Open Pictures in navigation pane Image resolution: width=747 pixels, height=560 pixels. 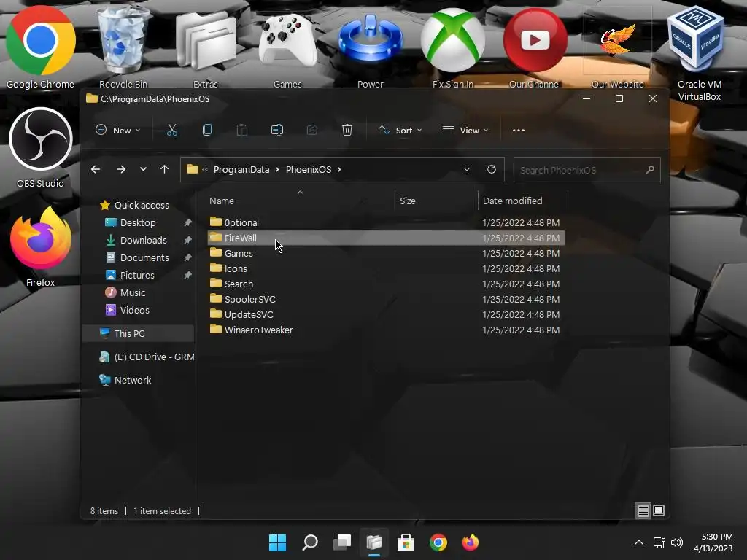coord(137,275)
